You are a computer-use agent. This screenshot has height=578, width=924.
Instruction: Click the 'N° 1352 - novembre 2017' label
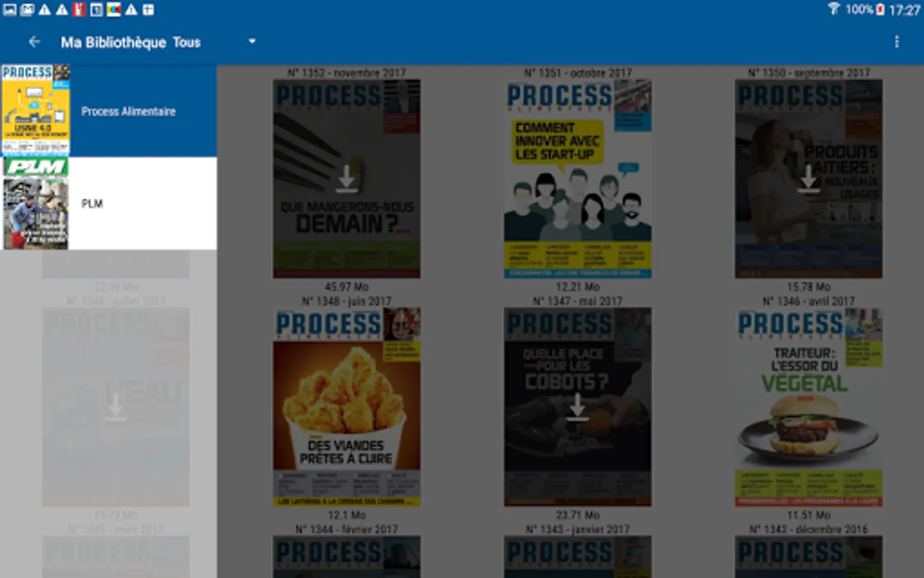(346, 73)
